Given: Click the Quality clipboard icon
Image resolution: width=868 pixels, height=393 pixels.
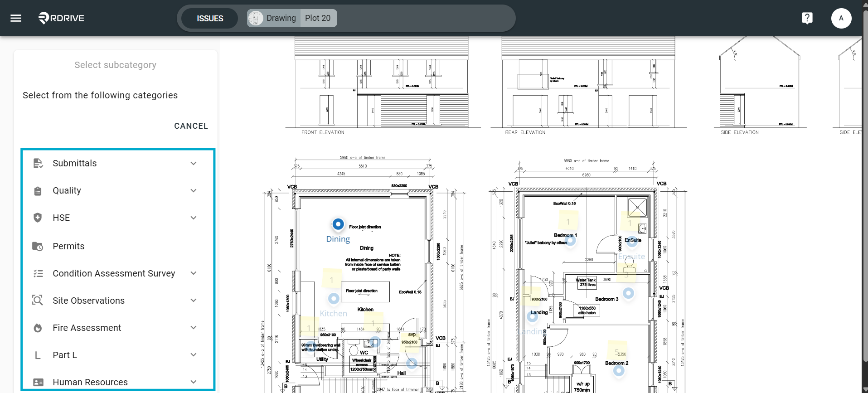Looking at the screenshot, I should click(38, 191).
